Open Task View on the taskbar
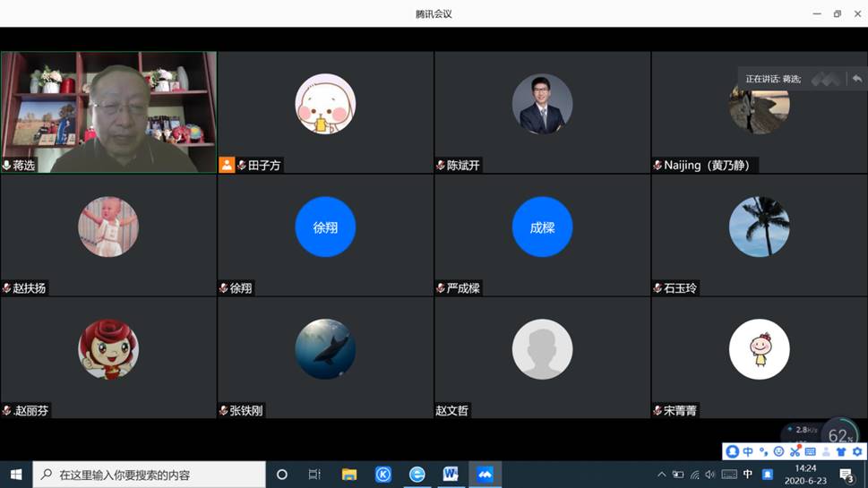868x488 pixels. 314,475
